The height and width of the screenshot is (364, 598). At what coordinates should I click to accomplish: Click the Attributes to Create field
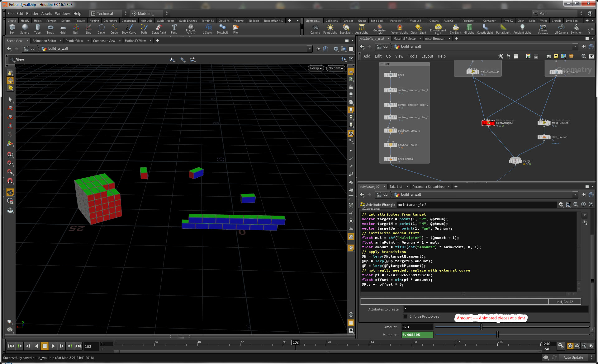496,309
